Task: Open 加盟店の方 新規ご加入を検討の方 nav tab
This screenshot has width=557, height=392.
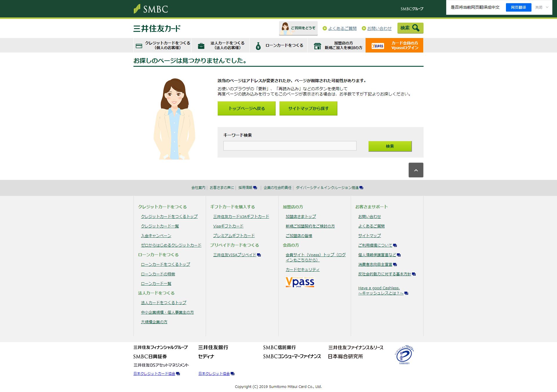Action: pos(337,45)
